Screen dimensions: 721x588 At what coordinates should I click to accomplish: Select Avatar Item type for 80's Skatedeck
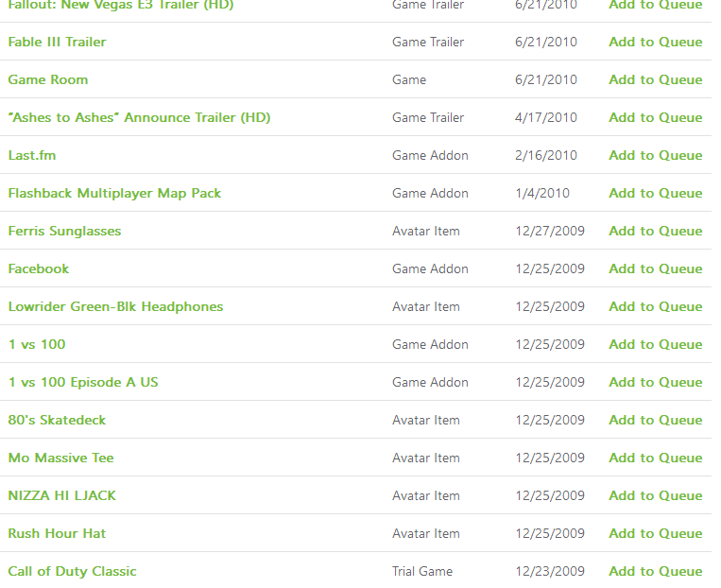426,420
